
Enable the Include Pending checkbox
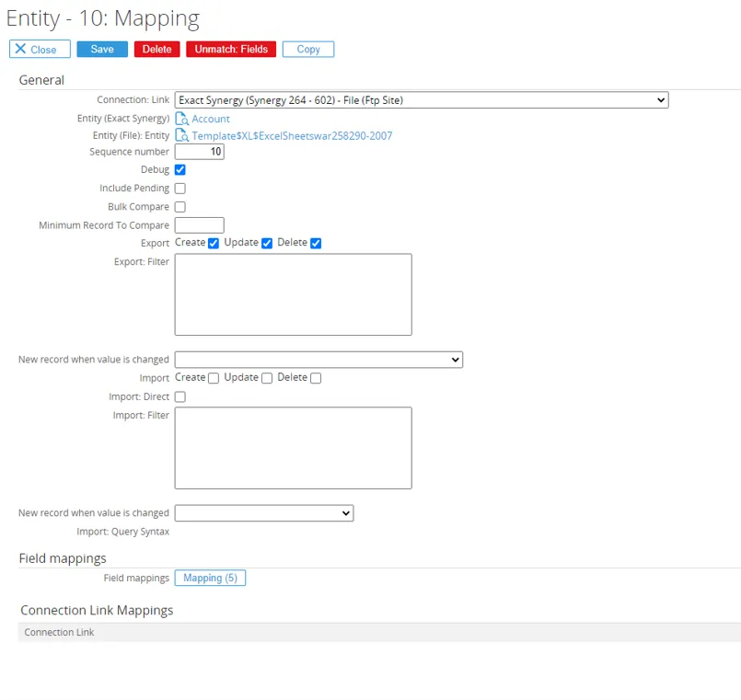(180, 189)
